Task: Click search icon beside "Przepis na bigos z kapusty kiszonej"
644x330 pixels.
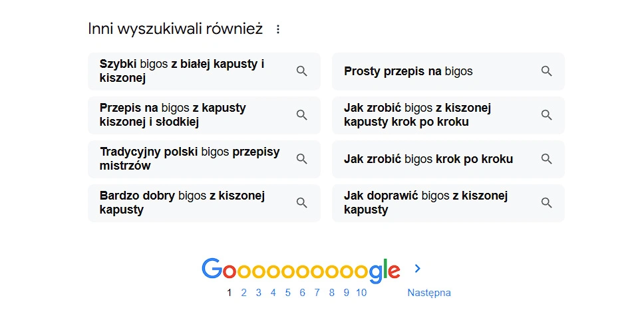Action: [x=302, y=115]
